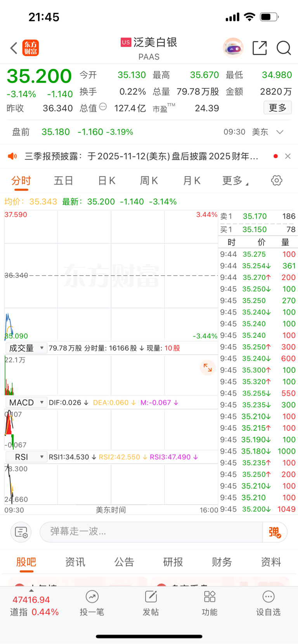Image resolution: width=298 pixels, height=644 pixels.
Task: Open the 东方财富 logo icon
Action: pyautogui.click(x=31, y=48)
